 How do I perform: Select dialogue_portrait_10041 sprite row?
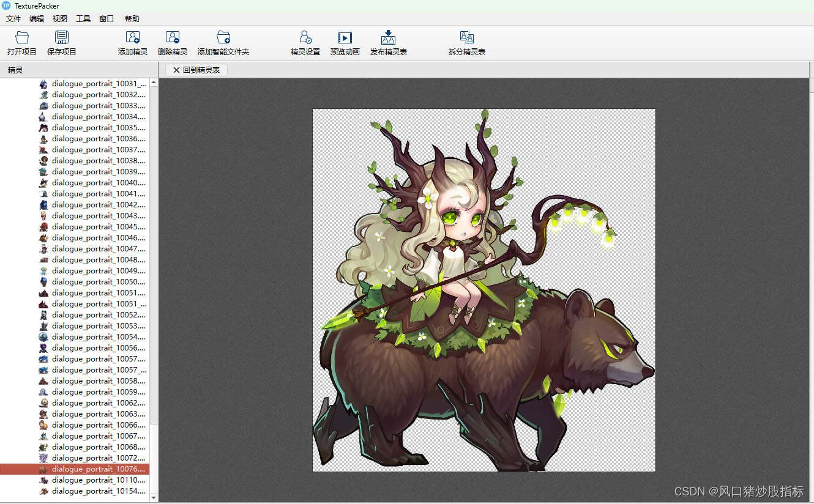(x=75, y=194)
